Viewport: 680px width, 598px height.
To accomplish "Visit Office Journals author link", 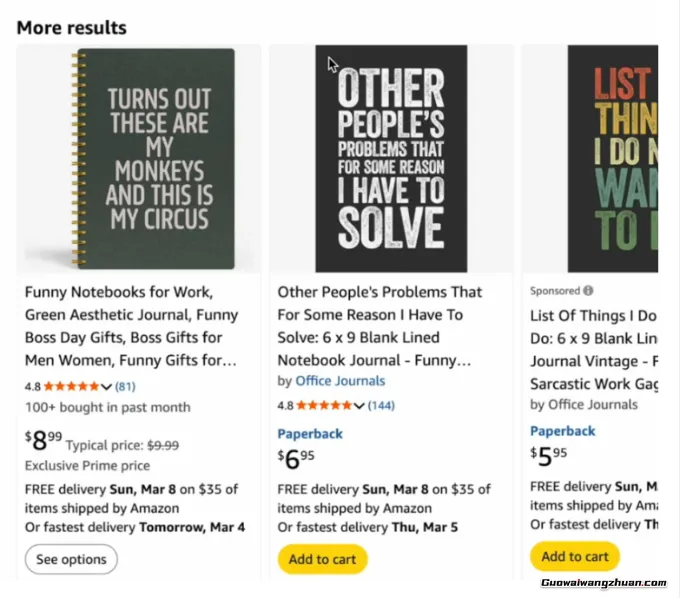I will tap(340, 381).
